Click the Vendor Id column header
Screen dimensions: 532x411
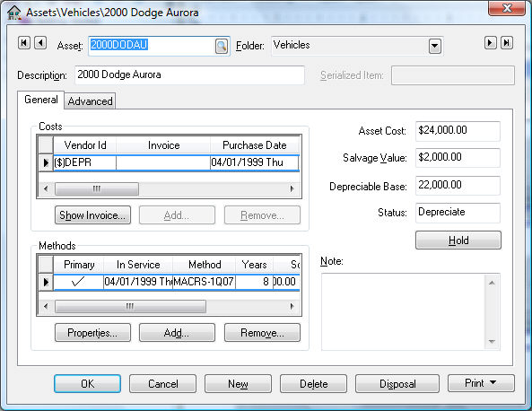(85, 145)
